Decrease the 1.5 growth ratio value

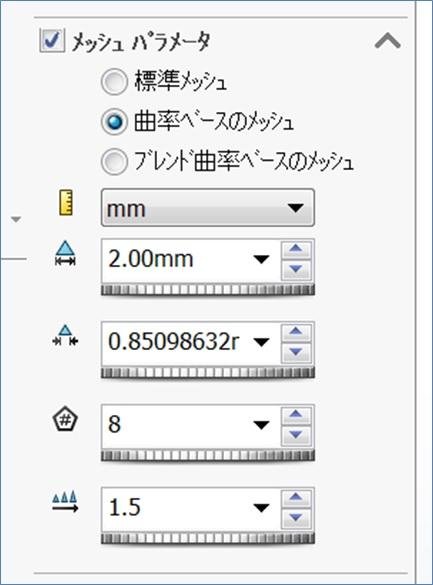pyautogui.click(x=296, y=517)
